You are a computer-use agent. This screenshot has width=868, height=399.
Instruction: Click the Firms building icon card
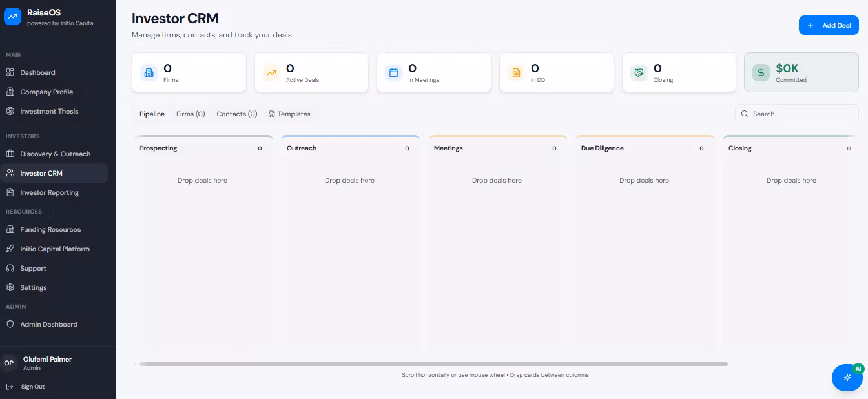coord(149,72)
